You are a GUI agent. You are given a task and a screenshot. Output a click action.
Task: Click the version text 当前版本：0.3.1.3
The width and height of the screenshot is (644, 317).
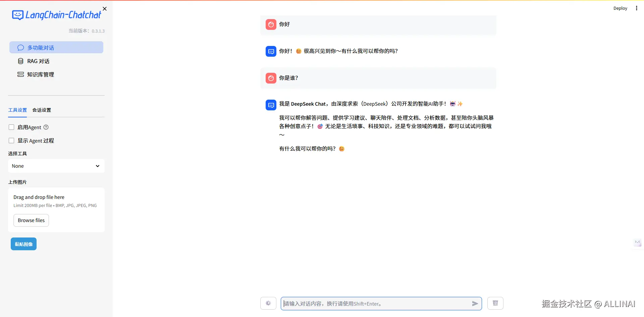click(x=87, y=31)
